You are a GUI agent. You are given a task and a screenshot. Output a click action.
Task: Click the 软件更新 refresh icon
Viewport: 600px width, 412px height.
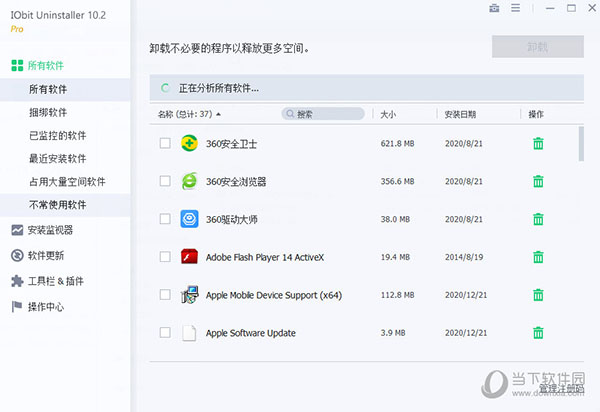tap(17, 256)
